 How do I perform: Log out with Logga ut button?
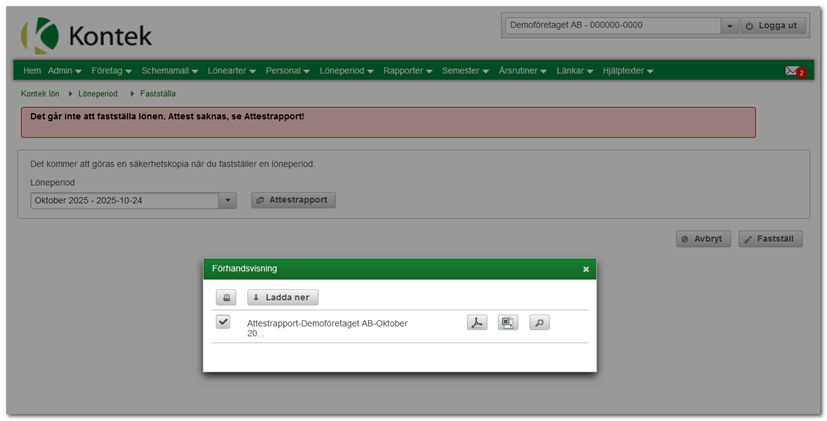click(773, 25)
